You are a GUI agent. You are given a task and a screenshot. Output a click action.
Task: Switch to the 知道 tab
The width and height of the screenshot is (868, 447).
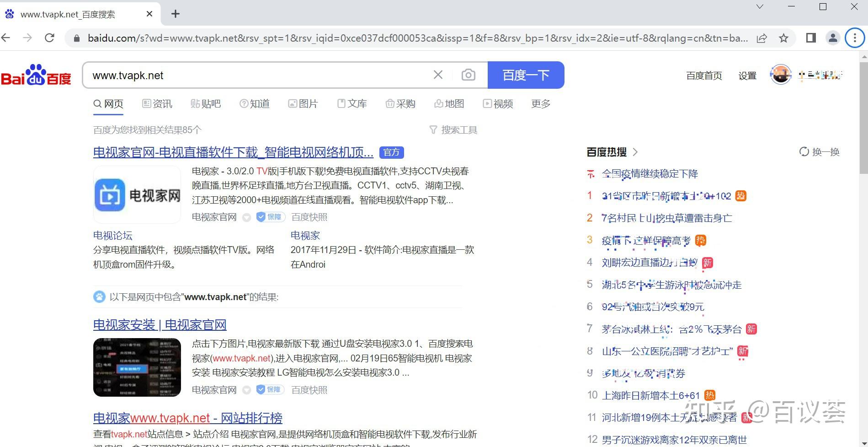(x=255, y=104)
